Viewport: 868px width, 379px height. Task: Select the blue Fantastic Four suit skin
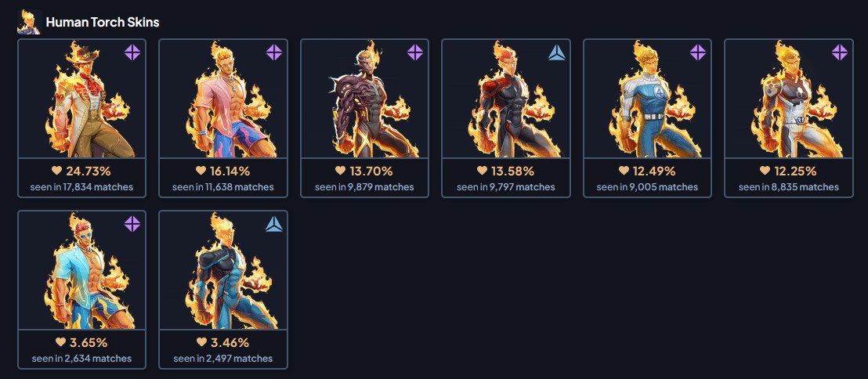coord(647,99)
